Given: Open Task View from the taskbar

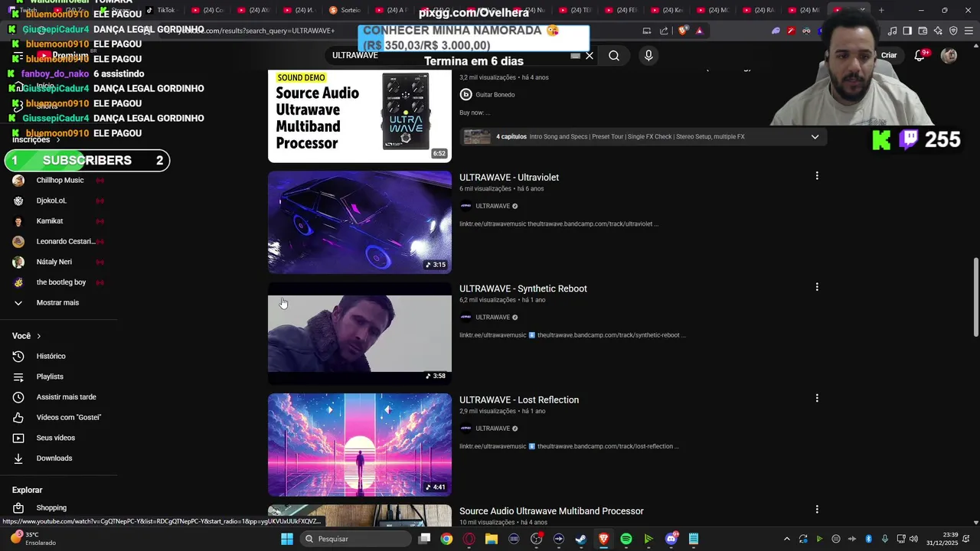Looking at the screenshot, I should tap(424, 539).
